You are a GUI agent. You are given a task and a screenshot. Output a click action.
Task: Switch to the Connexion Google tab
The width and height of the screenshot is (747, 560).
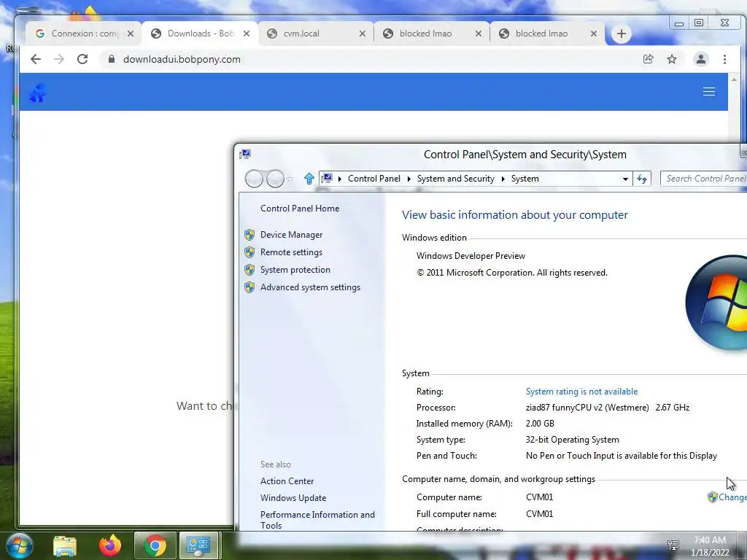coord(79,34)
